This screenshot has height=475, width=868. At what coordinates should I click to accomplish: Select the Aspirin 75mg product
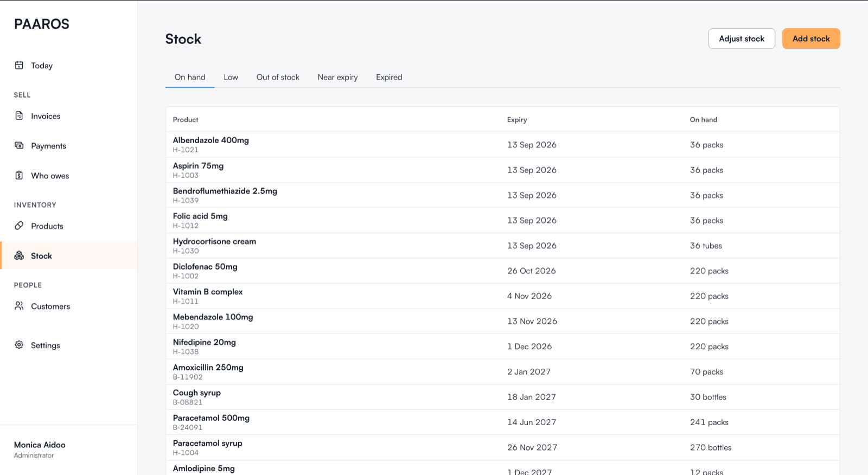[198, 165]
